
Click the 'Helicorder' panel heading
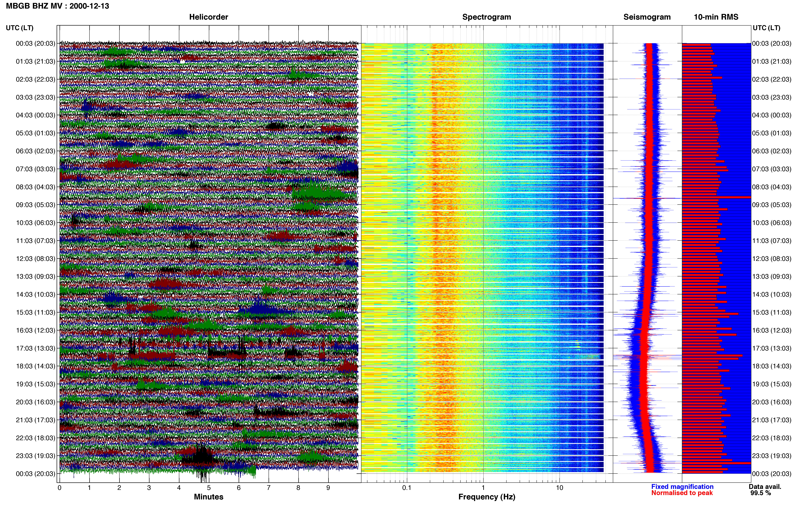[x=209, y=17]
